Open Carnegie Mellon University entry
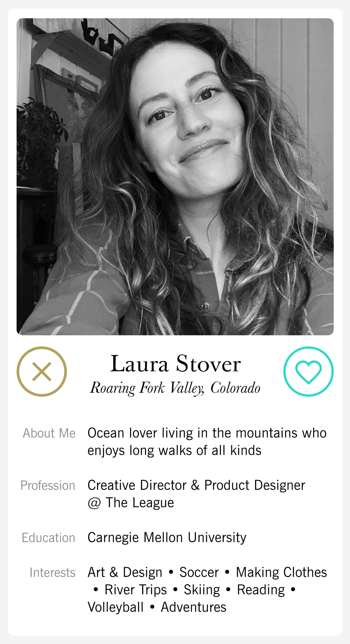 pyautogui.click(x=167, y=537)
